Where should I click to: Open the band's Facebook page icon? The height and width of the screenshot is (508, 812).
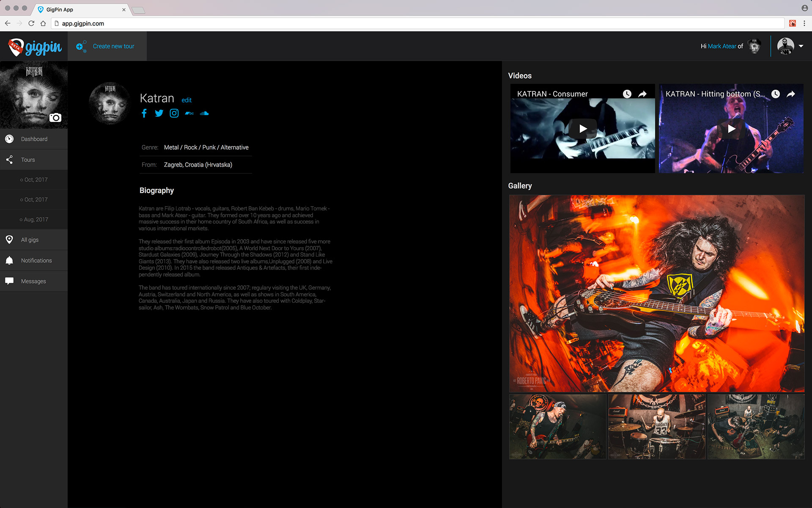[144, 113]
